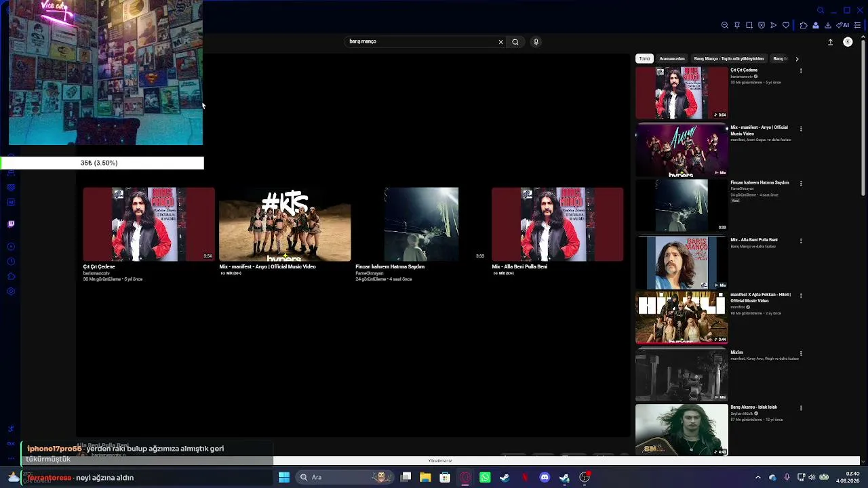Click sidebar title 'Barış Akarsu - Islak Islak'
The image size is (868, 488).
pyautogui.click(x=753, y=407)
